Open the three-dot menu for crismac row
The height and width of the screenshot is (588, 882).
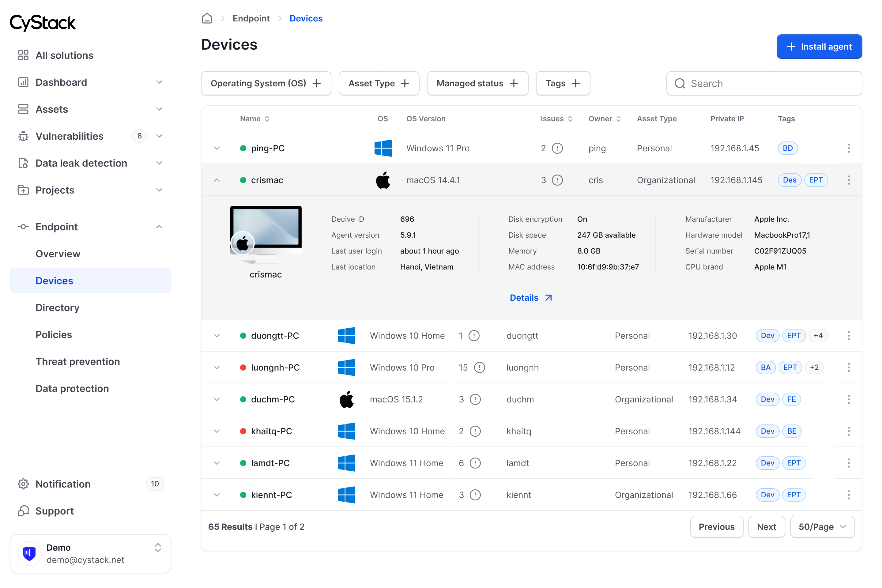point(849,180)
